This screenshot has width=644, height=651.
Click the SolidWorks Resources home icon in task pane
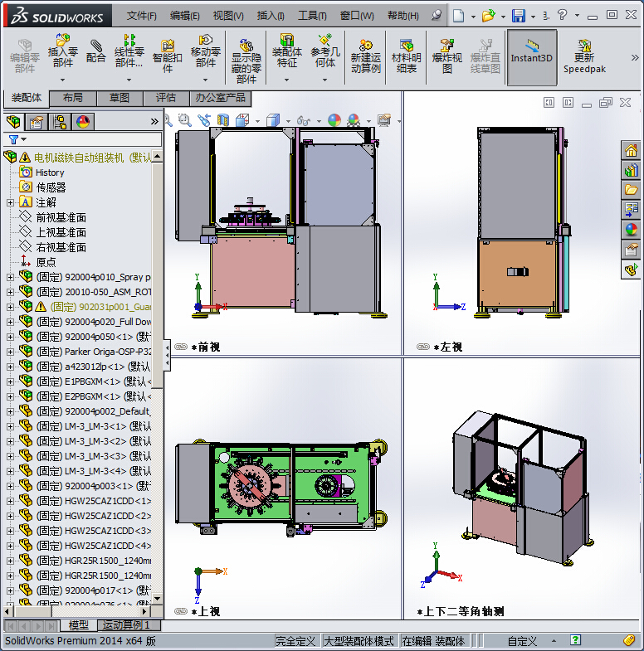(631, 150)
